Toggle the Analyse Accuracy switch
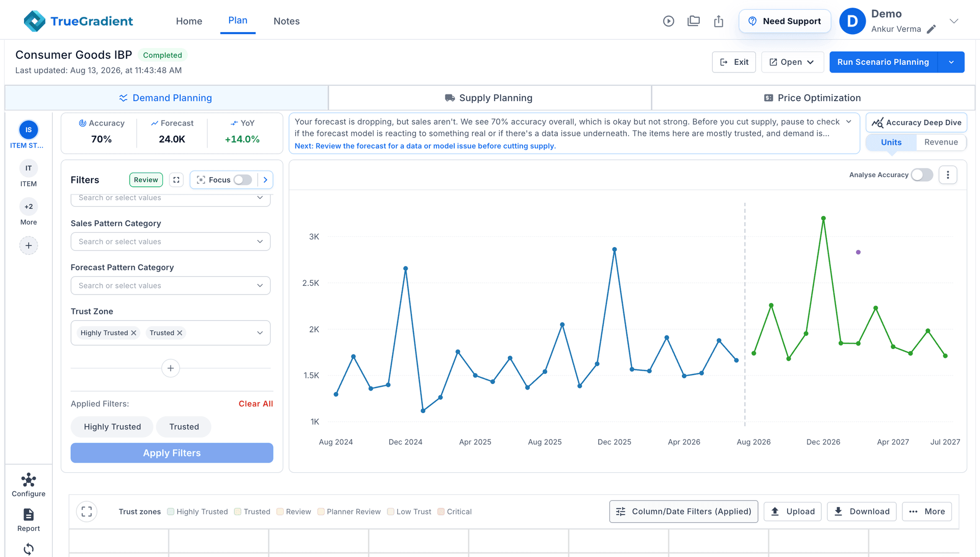The width and height of the screenshot is (980, 557). pyautogui.click(x=922, y=175)
